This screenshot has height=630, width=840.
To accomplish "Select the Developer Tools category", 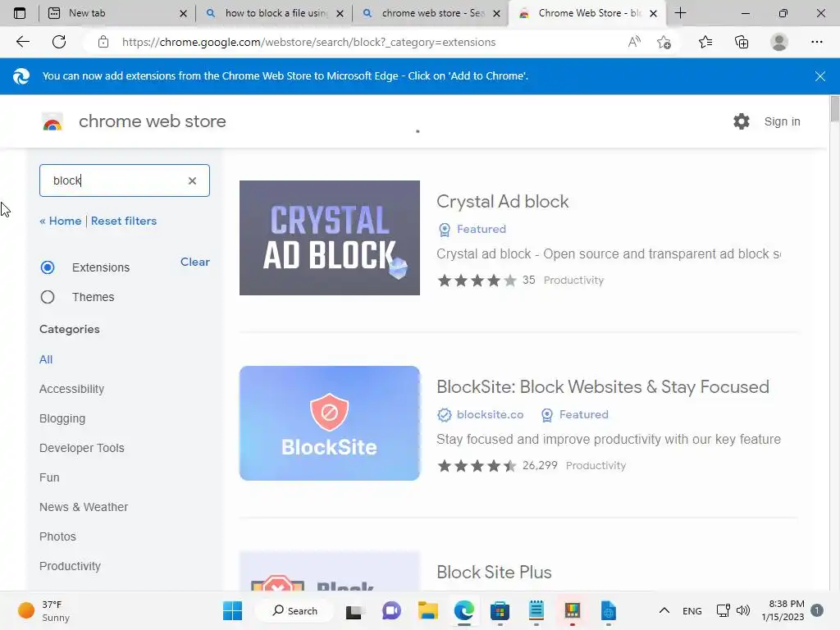I will point(81,448).
